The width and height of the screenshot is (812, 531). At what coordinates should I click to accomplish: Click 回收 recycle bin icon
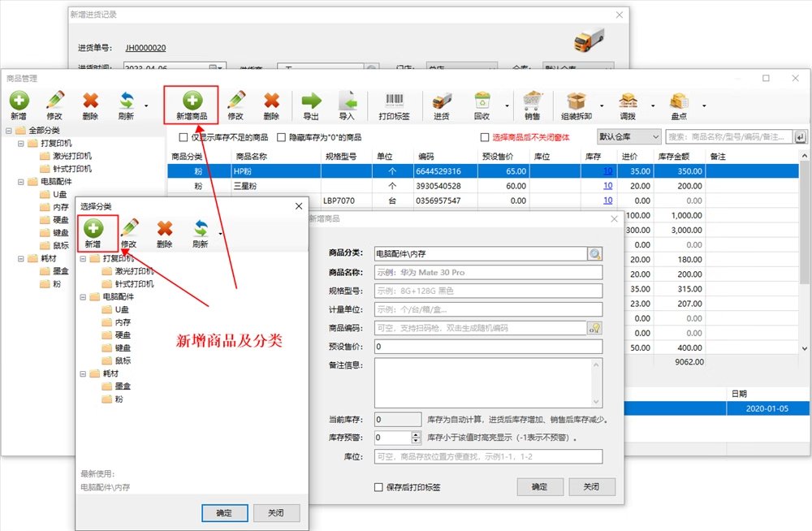point(482,100)
